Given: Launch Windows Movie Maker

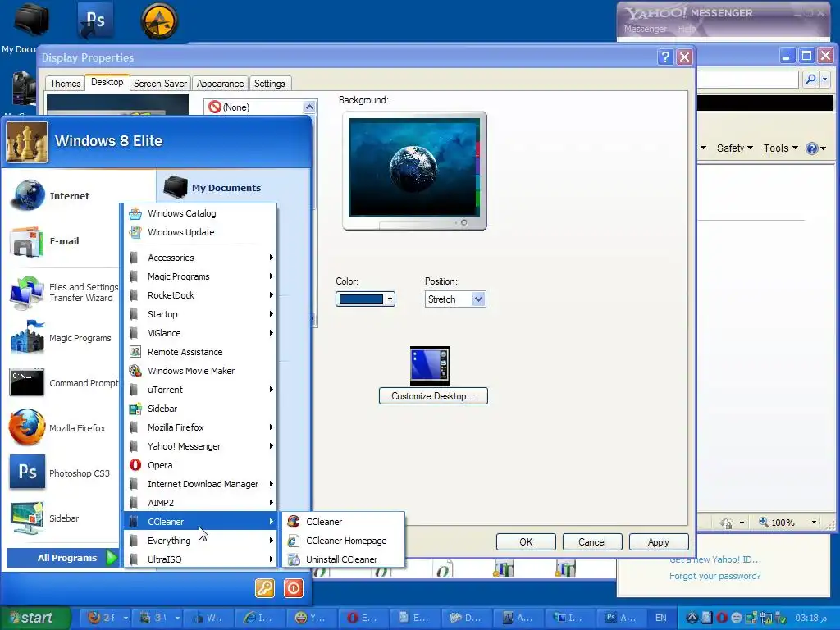Looking at the screenshot, I should pos(200,371).
